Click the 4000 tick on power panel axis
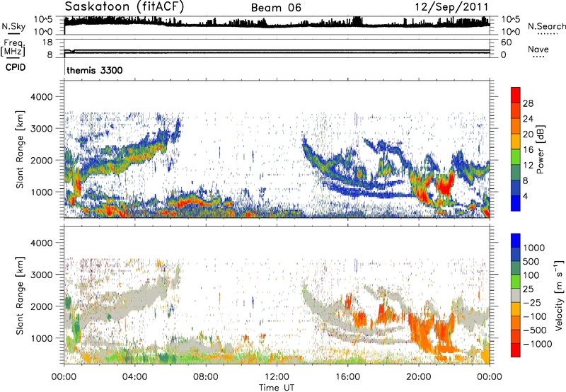The width and height of the screenshot is (566, 392). point(41,97)
